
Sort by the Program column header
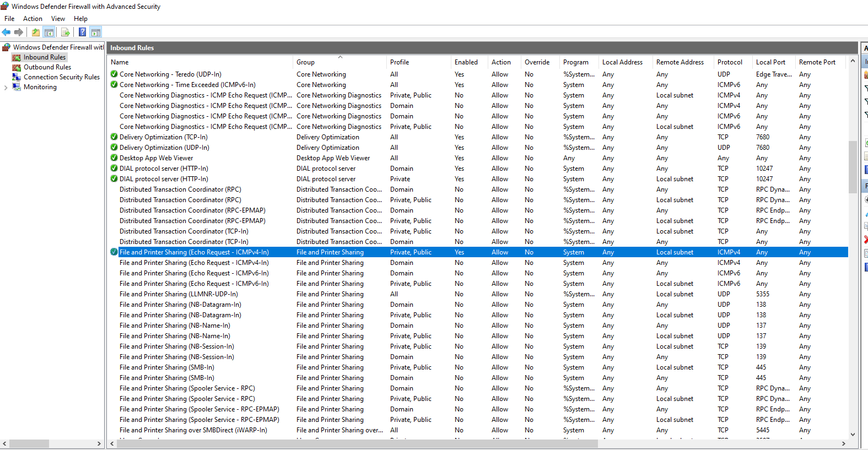(x=579, y=62)
